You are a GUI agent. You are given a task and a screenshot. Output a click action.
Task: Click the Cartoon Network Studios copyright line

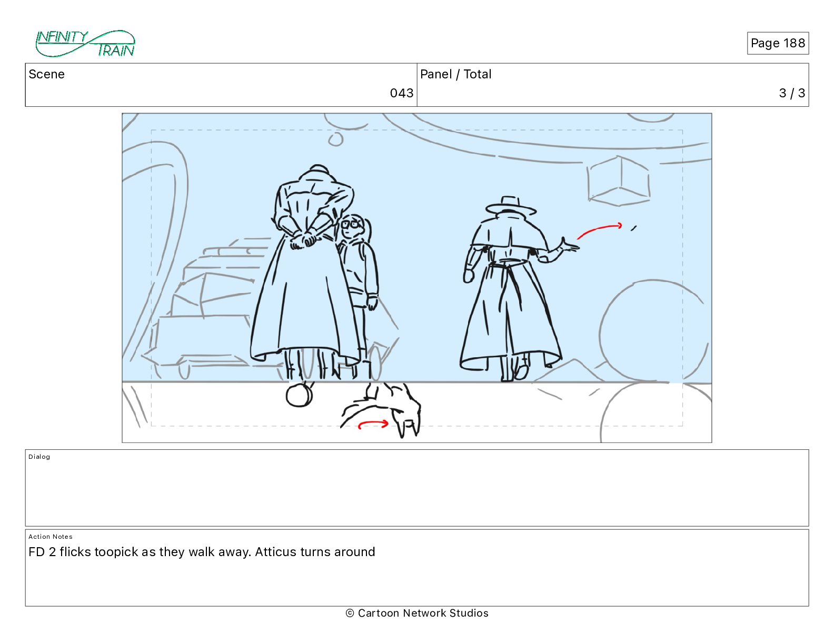pos(417,613)
